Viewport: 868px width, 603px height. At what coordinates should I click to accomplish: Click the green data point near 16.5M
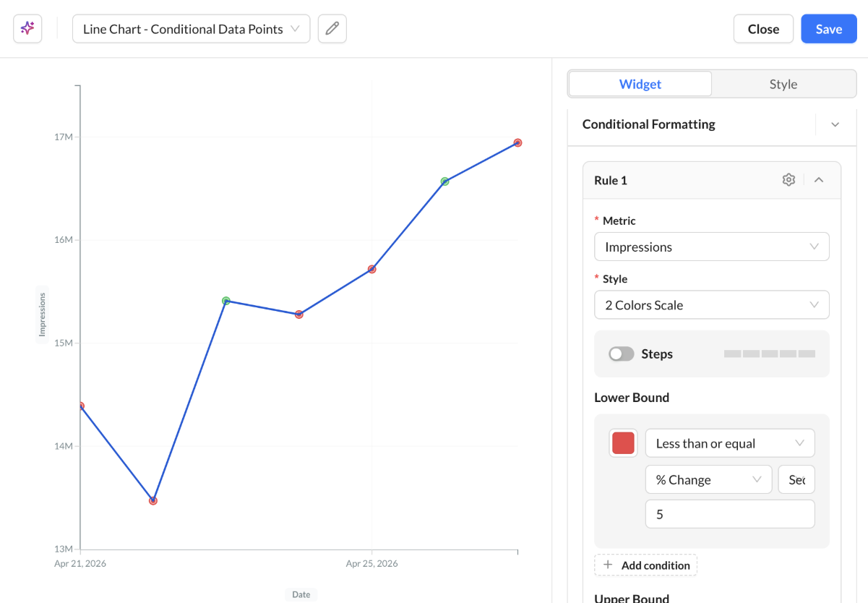(x=444, y=181)
